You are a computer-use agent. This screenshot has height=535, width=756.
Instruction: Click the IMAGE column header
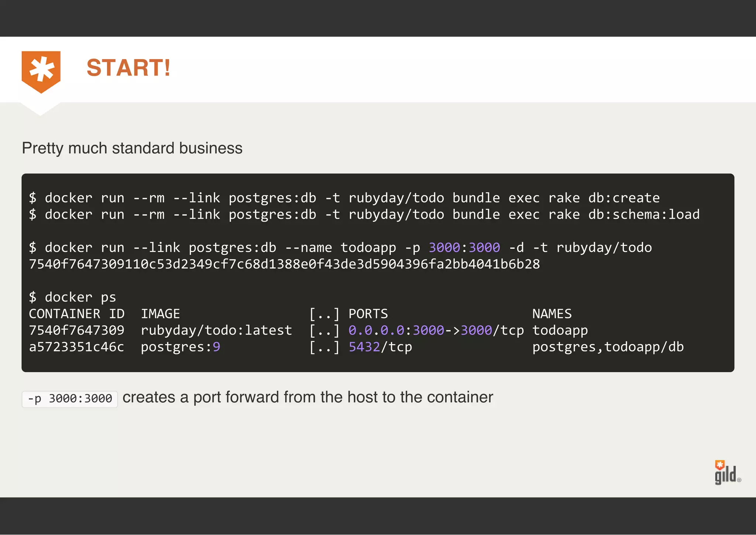click(x=160, y=314)
